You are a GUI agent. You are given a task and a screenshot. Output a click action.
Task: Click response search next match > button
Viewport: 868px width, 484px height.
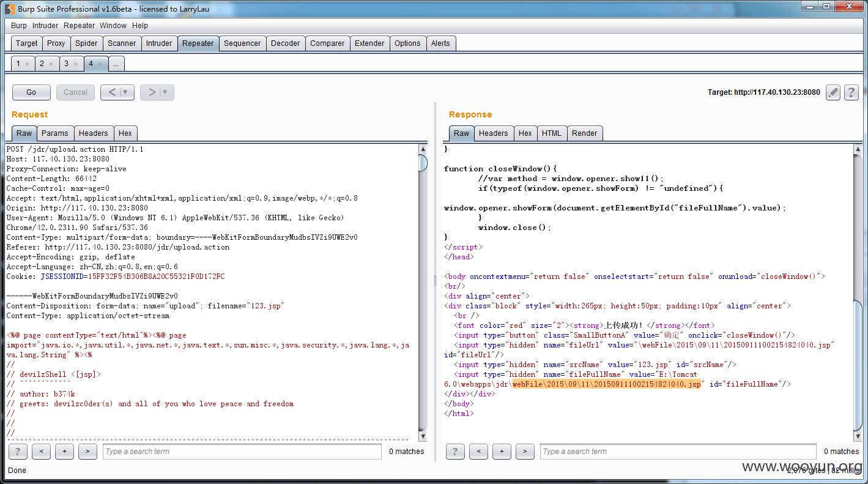tap(525, 452)
